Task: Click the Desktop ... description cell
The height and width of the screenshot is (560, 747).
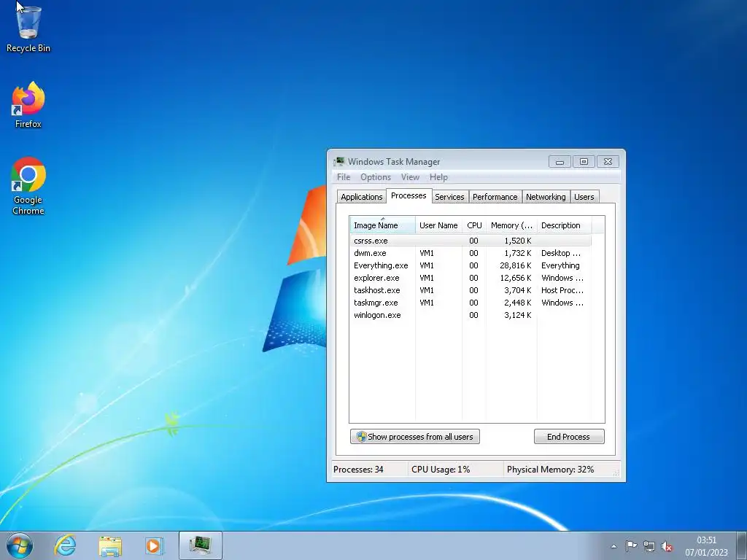Action: pyautogui.click(x=561, y=253)
